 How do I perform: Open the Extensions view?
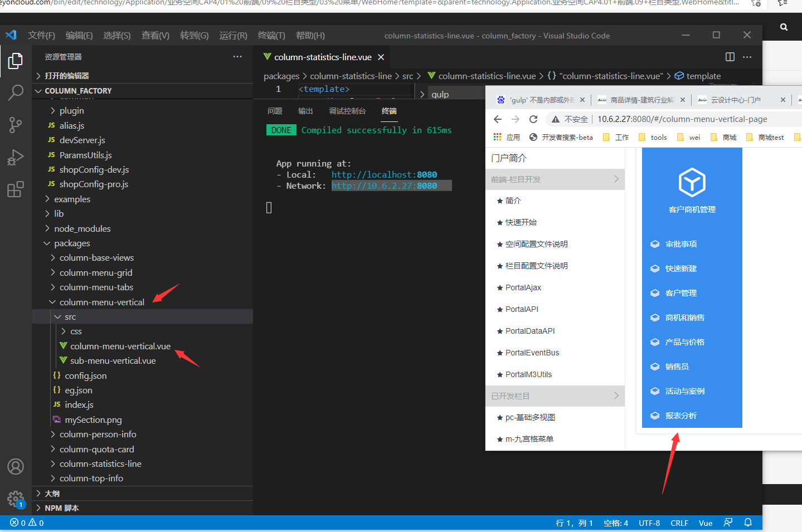(x=16, y=189)
